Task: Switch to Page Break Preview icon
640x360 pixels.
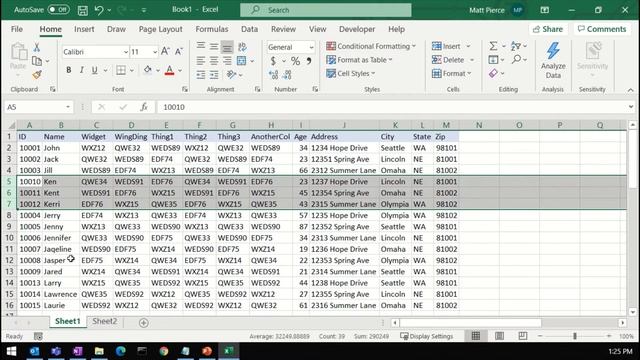Action: click(x=522, y=336)
